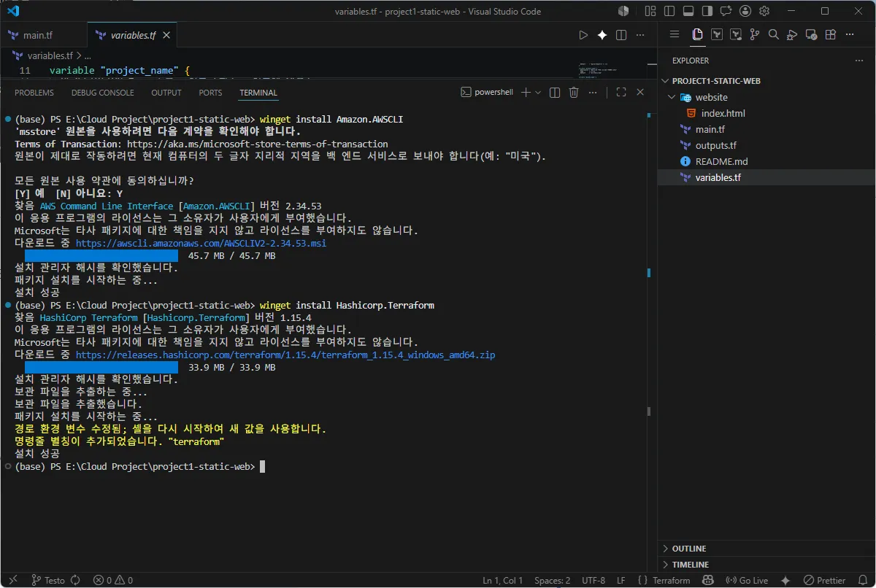Click the Ln 1, Col 1 cursor position

click(x=502, y=581)
